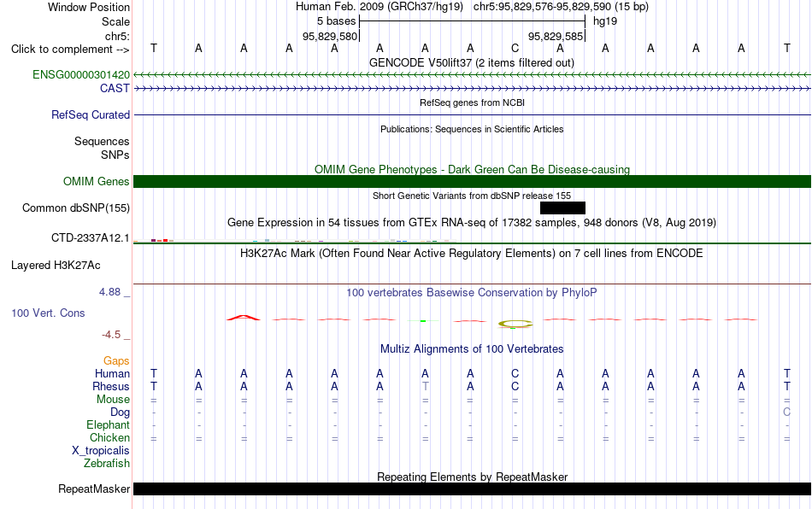Open the Layered H3K27Ac track label
Viewport: 812px width, 509px height.
pyautogui.click(x=56, y=266)
